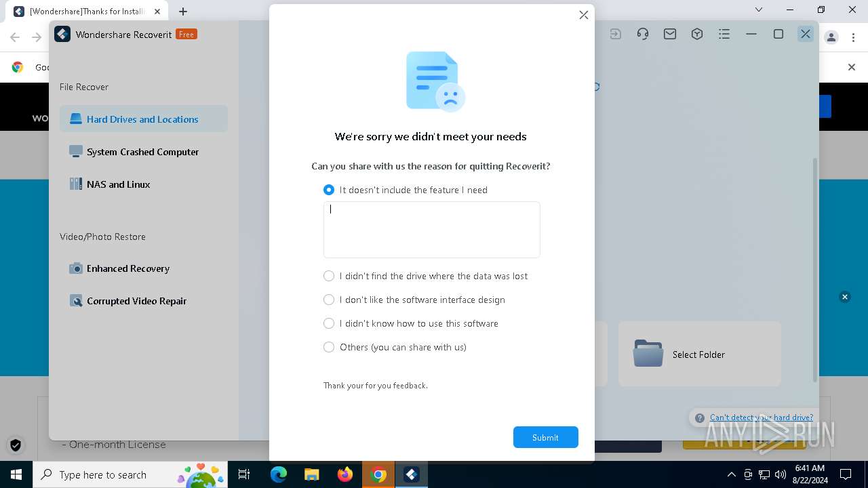Click the refresh icon in Recoverit
This screenshot has height=488, width=868.
tap(597, 87)
